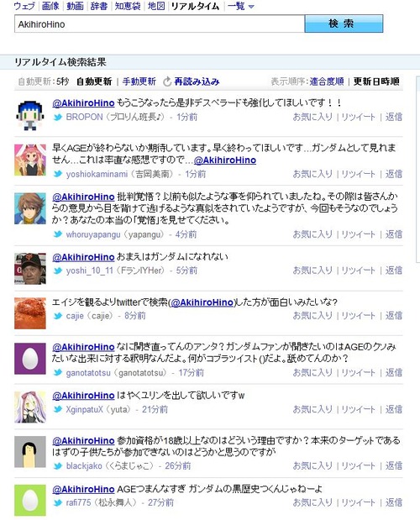
Task: Open the purple egg avatar of ganotatotsu
Action: tap(30, 359)
